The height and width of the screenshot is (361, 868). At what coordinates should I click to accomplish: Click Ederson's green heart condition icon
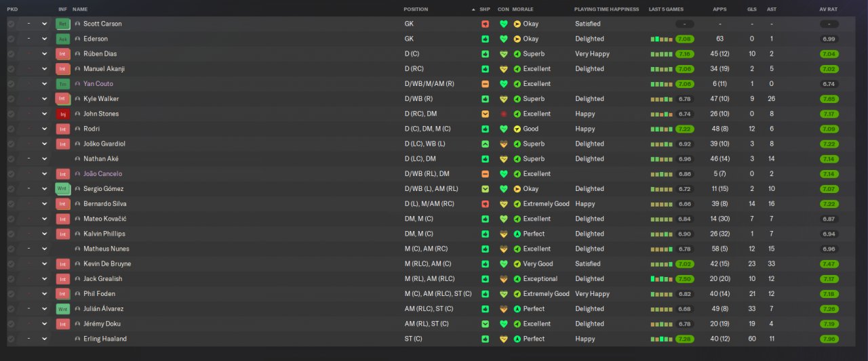[503, 39]
